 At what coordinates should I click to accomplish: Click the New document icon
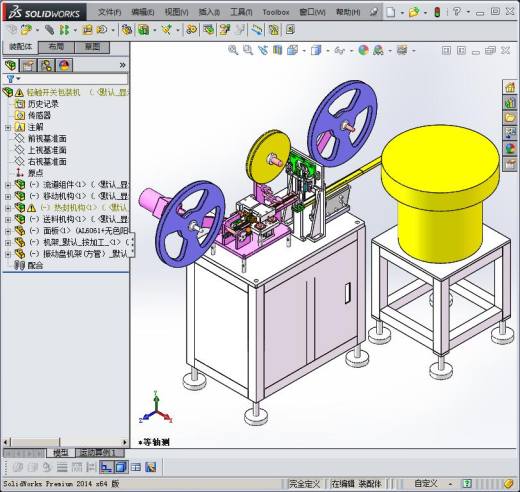[390, 12]
